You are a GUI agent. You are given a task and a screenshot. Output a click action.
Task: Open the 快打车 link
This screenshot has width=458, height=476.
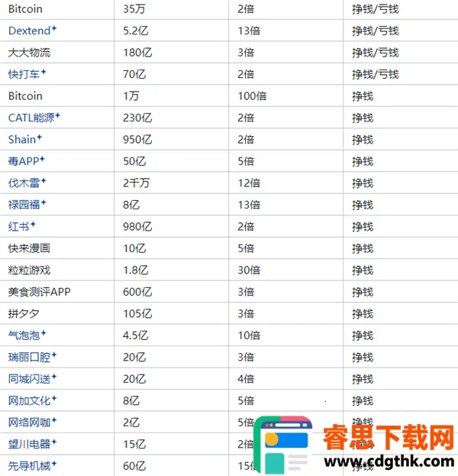coord(27,74)
